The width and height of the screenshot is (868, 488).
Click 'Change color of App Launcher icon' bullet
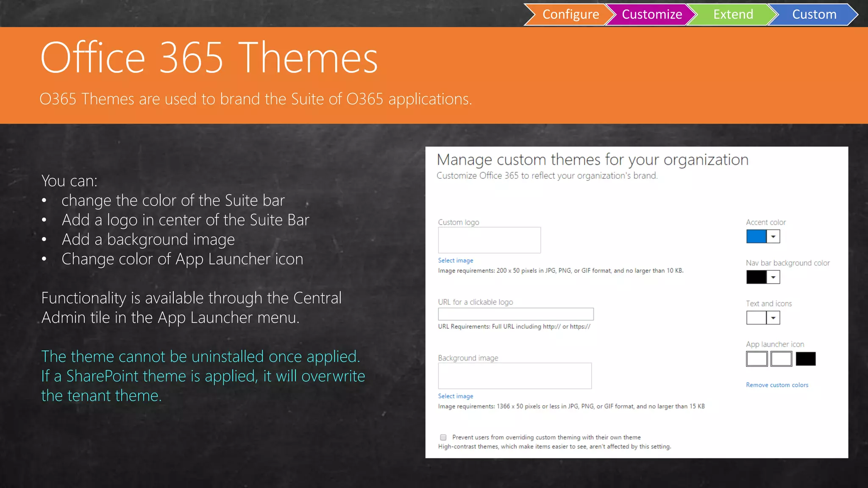tap(182, 259)
